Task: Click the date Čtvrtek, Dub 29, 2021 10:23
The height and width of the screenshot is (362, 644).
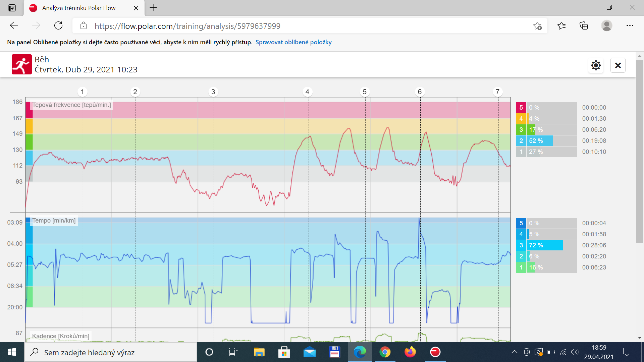Action: [x=86, y=70]
